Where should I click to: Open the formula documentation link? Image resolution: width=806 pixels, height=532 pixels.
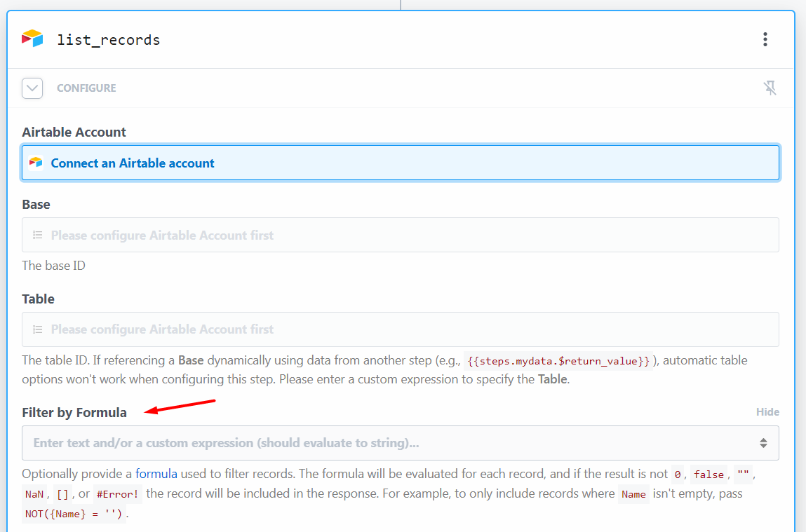tap(156, 473)
